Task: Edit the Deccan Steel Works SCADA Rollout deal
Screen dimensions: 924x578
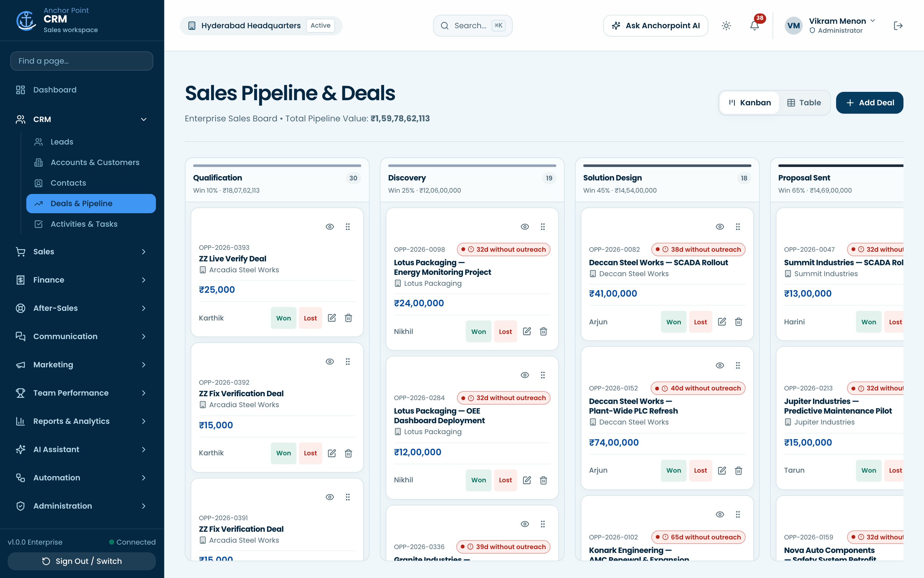Action: tap(722, 322)
